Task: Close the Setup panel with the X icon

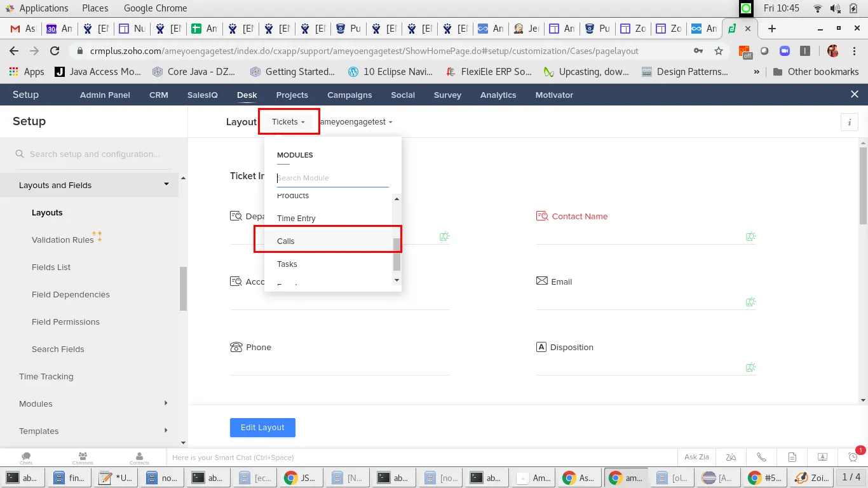Action: pos(854,94)
